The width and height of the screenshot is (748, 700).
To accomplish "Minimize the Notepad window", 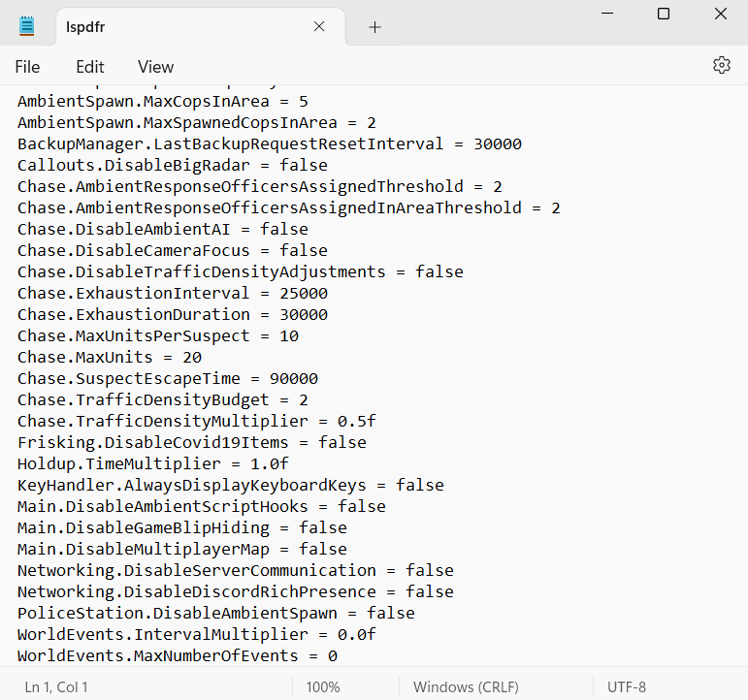I will 606,14.
